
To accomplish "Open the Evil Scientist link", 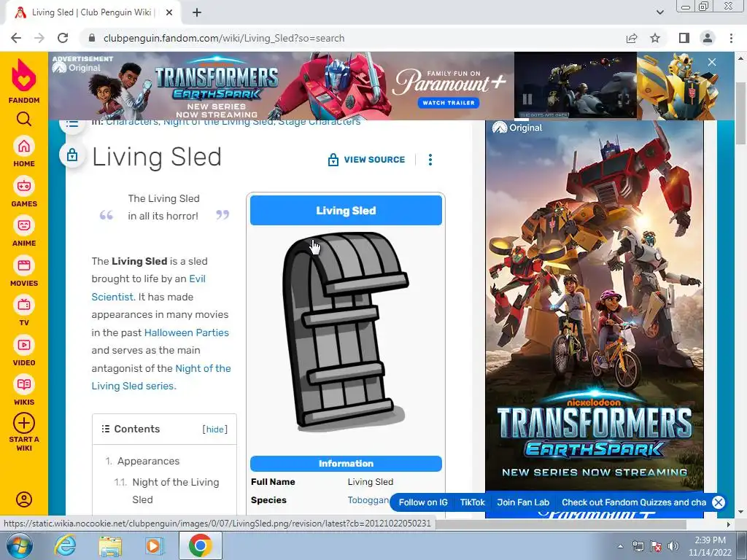I will click(x=148, y=287).
